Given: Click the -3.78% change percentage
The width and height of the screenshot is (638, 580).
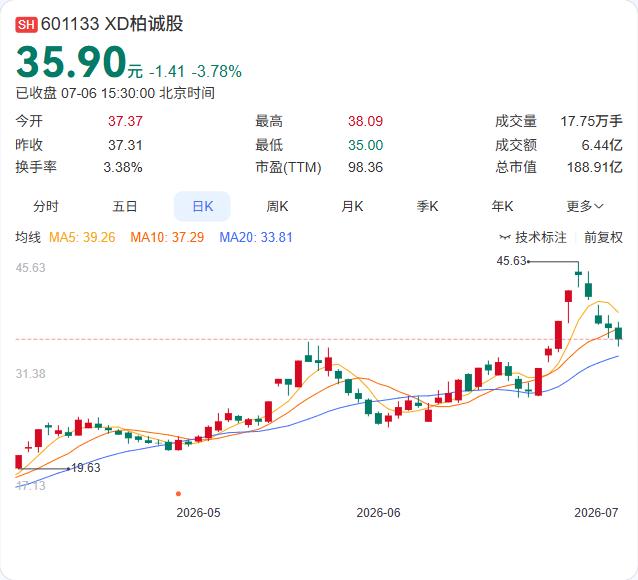Looking at the screenshot, I should tap(216, 71).
